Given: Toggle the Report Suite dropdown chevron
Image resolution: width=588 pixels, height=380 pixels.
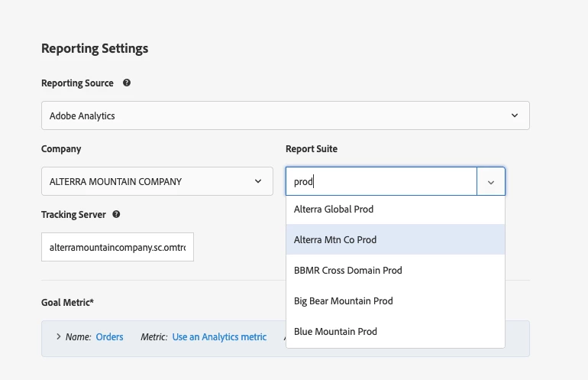Looking at the screenshot, I should tap(490, 182).
